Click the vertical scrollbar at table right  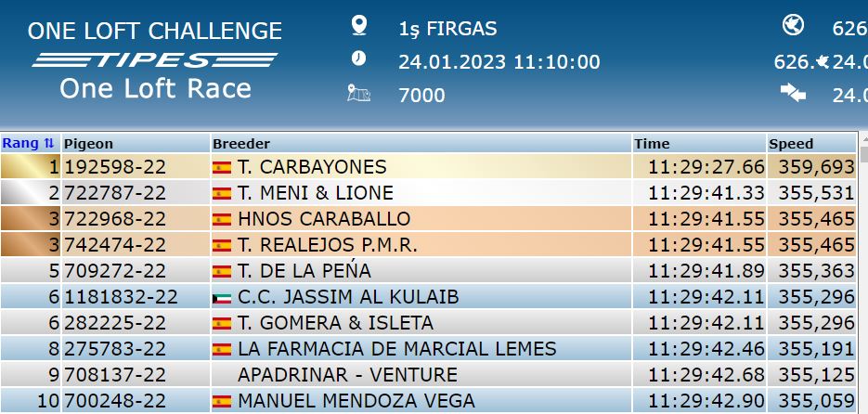863,272
